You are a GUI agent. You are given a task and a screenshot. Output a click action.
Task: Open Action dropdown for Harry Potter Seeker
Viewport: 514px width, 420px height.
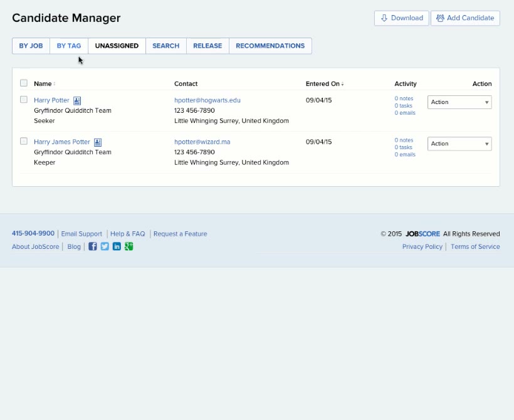[459, 102]
